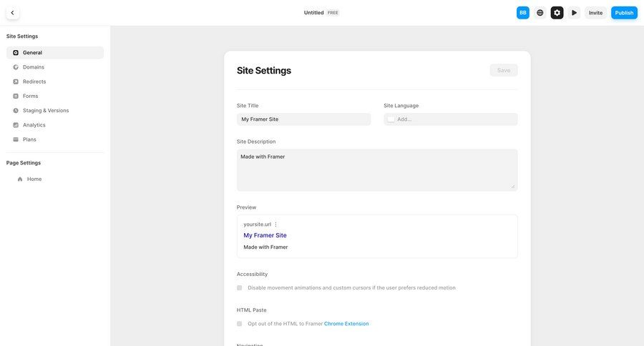Click the Accessibility section label

tap(252, 275)
